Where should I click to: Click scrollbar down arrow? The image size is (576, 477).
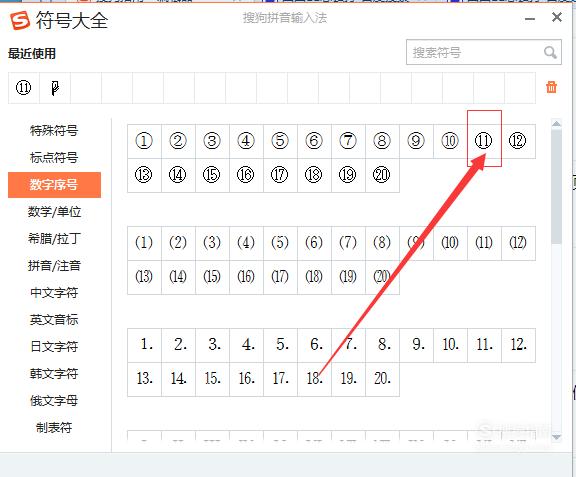click(x=557, y=437)
